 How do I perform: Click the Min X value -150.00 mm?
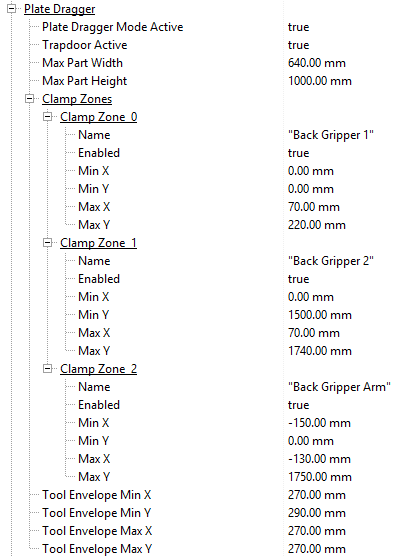pos(319,423)
